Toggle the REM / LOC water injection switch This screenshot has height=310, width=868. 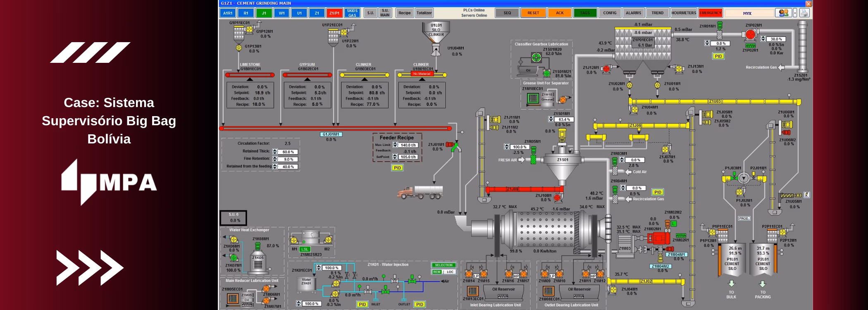[x=444, y=272]
